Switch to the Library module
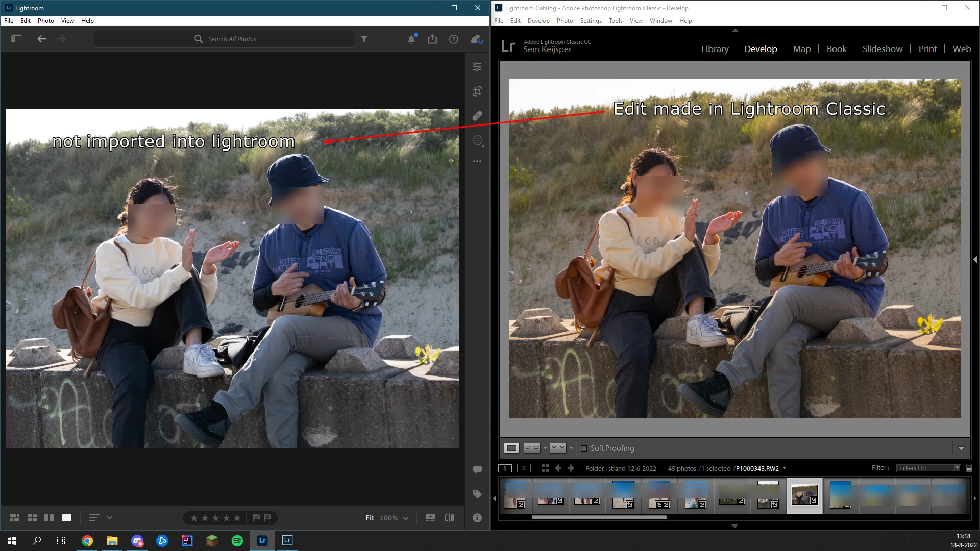 pyautogui.click(x=715, y=49)
